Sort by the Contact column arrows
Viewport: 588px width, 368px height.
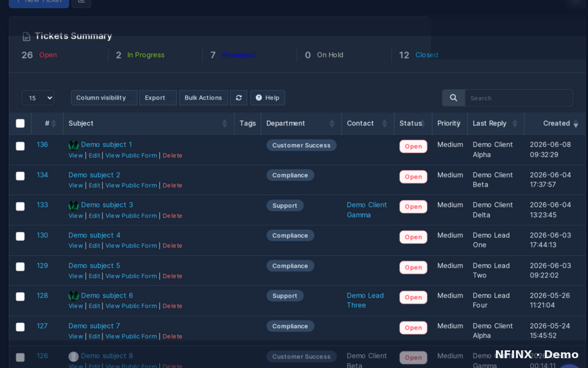(x=385, y=124)
